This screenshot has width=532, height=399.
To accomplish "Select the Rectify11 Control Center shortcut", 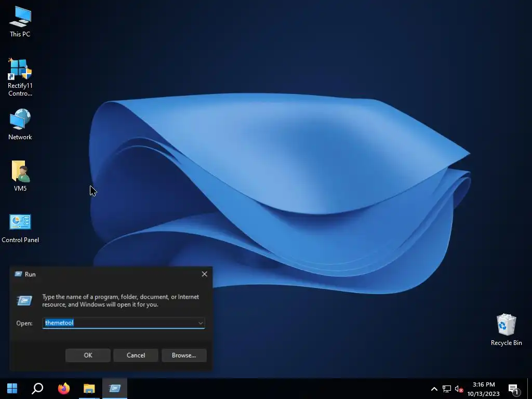I will tap(20, 77).
